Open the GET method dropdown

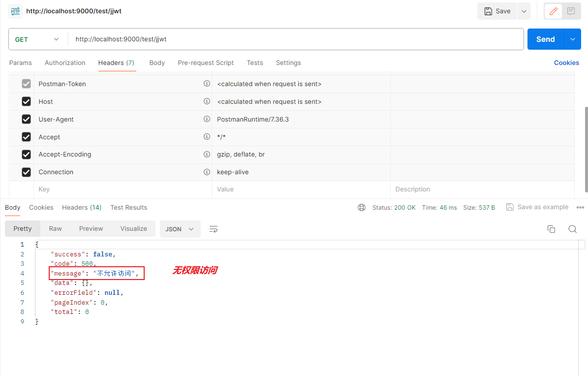(x=38, y=39)
